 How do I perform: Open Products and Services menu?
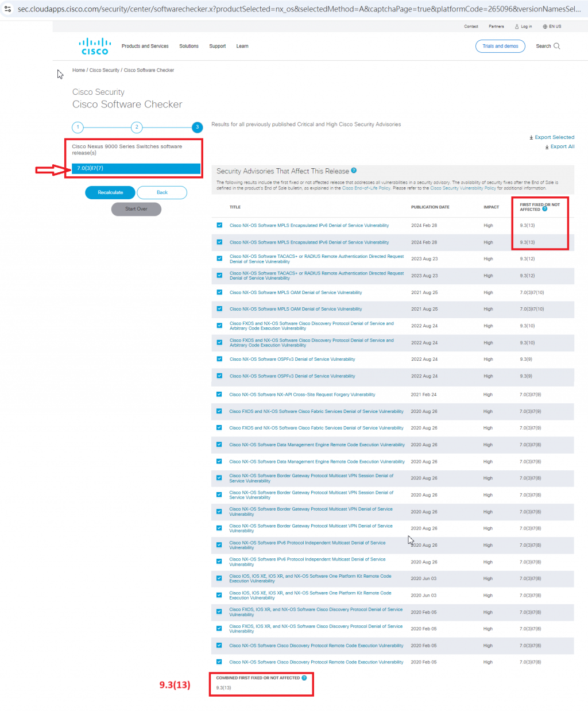point(145,46)
